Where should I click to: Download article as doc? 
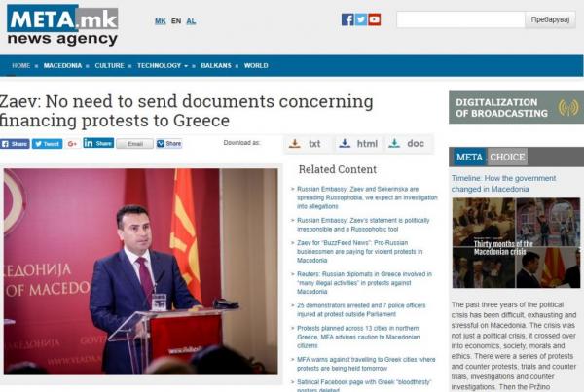click(x=408, y=144)
